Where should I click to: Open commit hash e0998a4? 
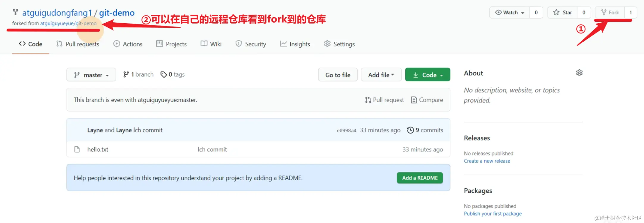tap(347, 130)
